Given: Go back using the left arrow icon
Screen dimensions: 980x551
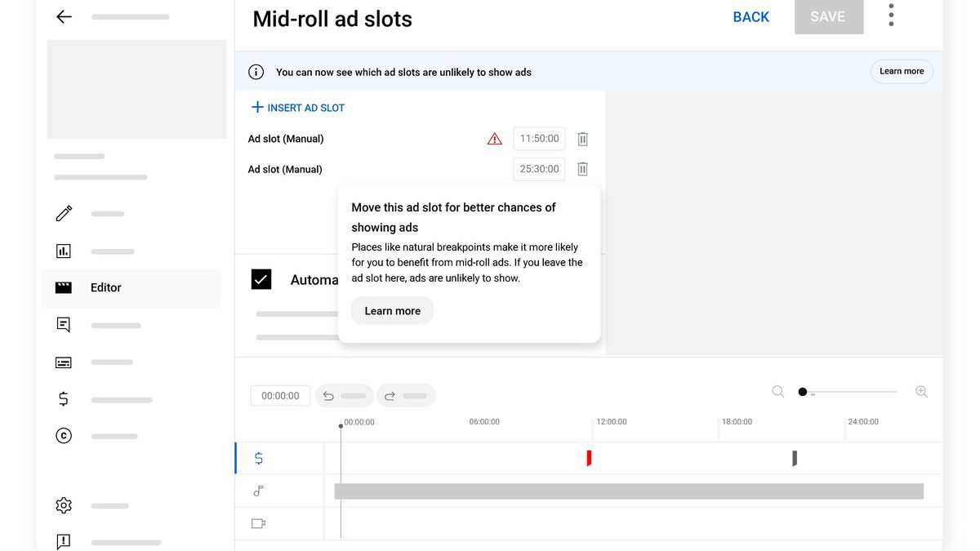Looking at the screenshot, I should (x=64, y=16).
